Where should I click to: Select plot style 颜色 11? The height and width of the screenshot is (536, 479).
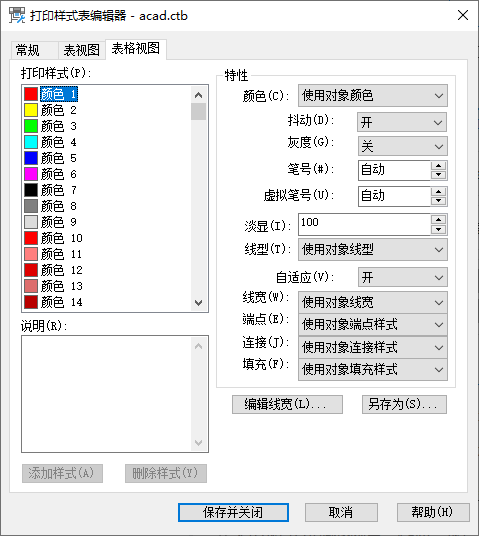click(x=62, y=254)
